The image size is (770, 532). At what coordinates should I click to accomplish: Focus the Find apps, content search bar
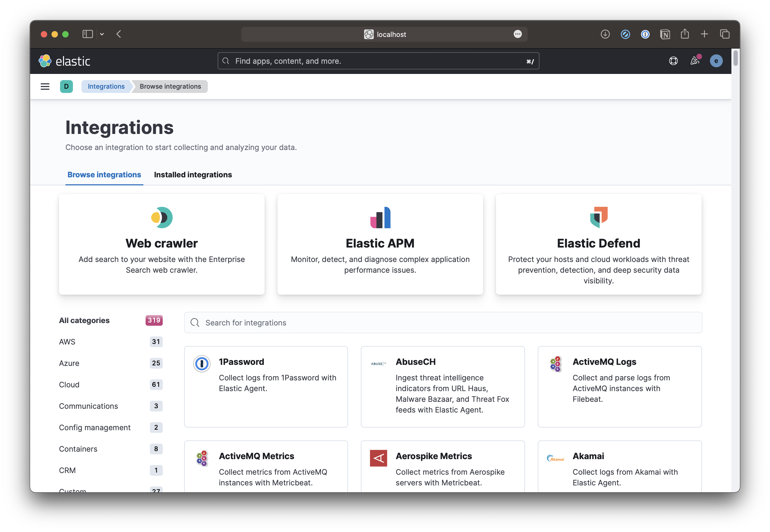pyautogui.click(x=378, y=61)
